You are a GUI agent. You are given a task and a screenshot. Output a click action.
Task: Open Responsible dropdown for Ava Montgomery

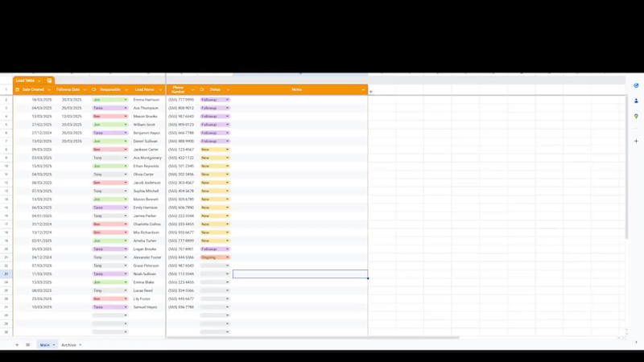pyautogui.click(x=126, y=158)
